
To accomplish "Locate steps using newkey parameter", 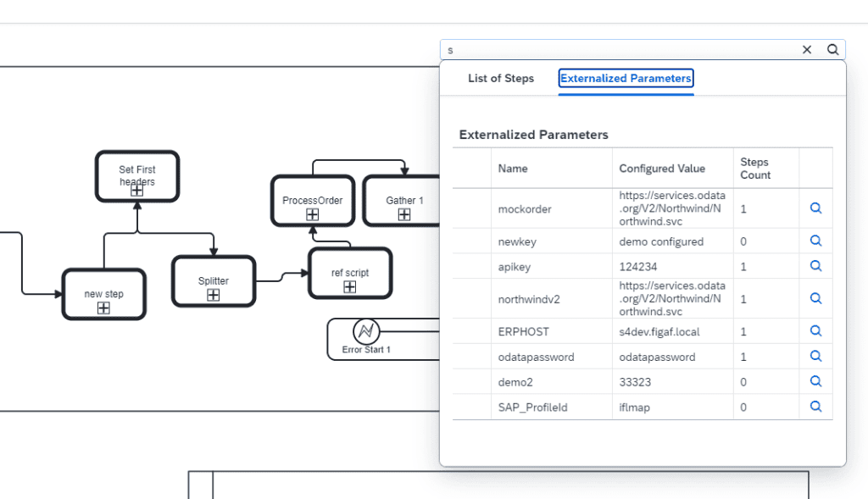I will pos(815,241).
